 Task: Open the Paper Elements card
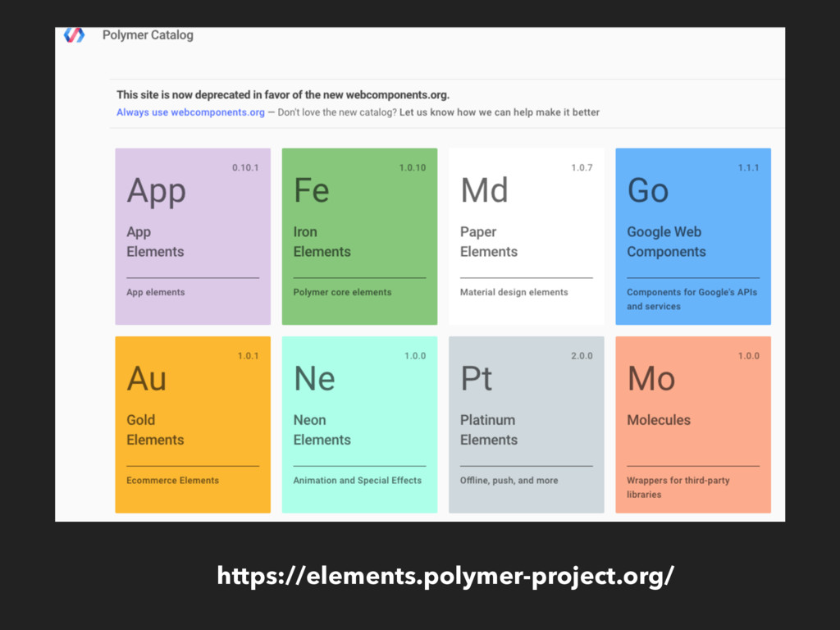[526, 236]
